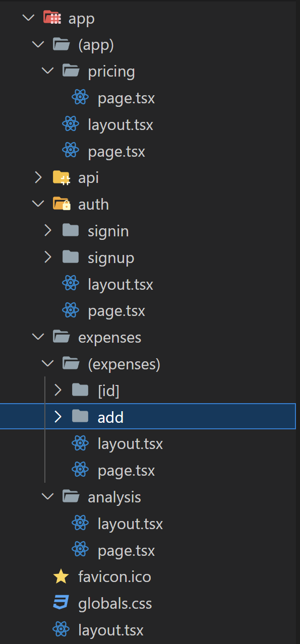This screenshot has height=644, width=300.
Task: Select the analysis folder name
Action: 114,497
